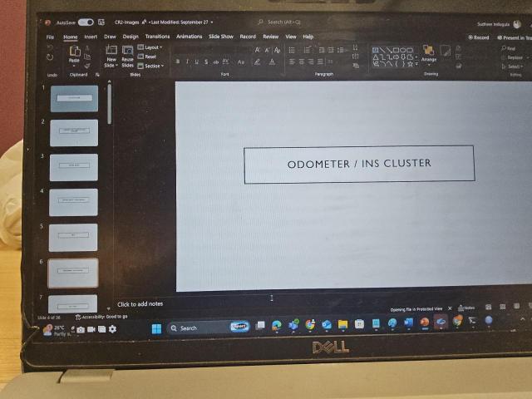Pick the font color swatch
Viewport: 532px width, 399px height.
pyautogui.click(x=272, y=62)
